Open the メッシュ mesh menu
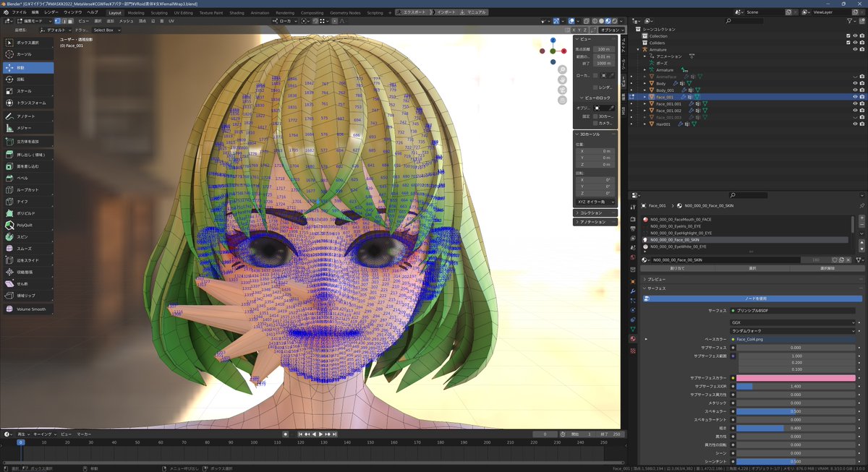The image size is (868, 472). coord(126,21)
